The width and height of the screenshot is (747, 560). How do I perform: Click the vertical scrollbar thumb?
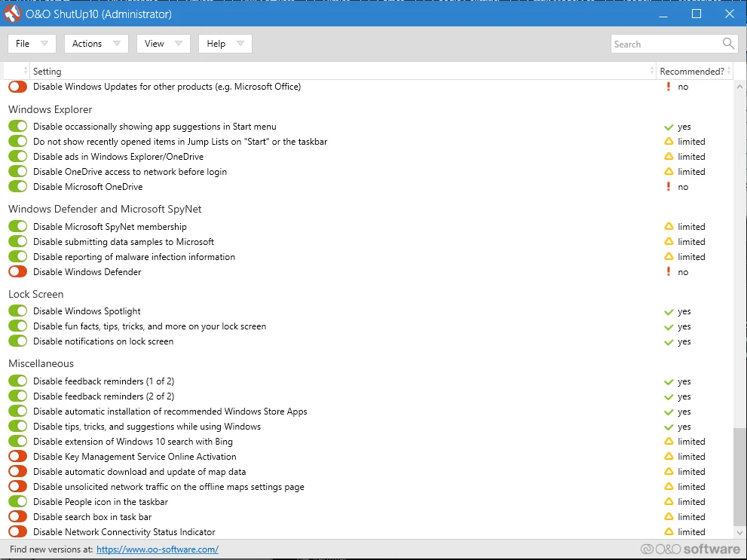[x=739, y=476]
